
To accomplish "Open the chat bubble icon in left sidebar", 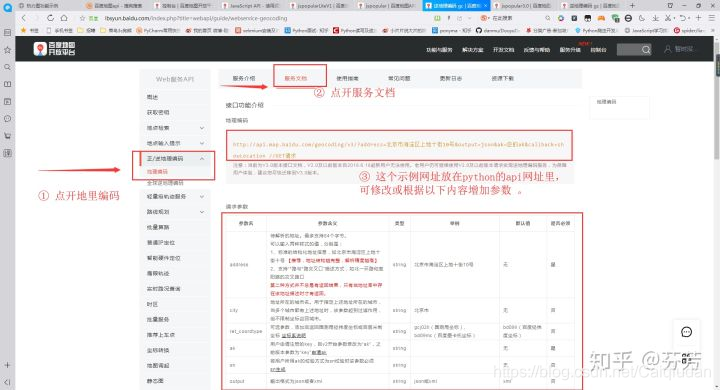I will click(x=7, y=119).
